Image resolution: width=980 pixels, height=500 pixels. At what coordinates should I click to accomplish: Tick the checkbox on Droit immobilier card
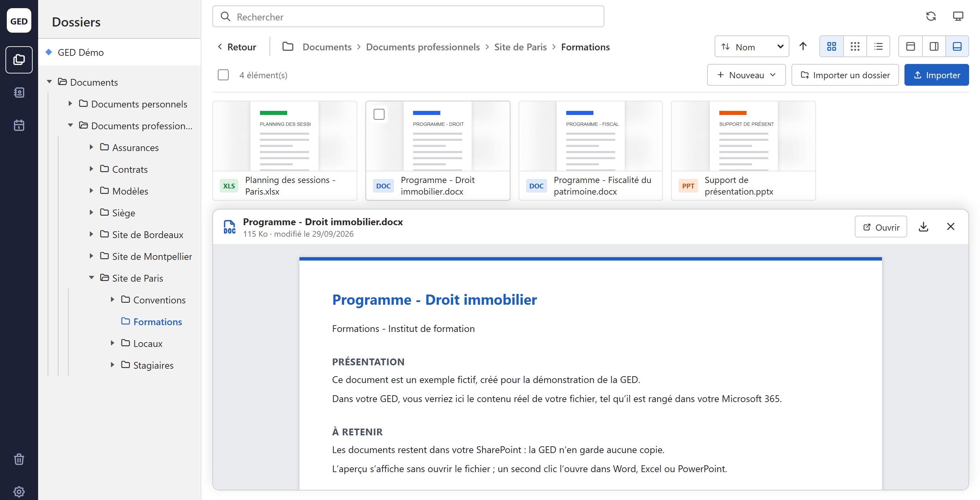point(379,114)
